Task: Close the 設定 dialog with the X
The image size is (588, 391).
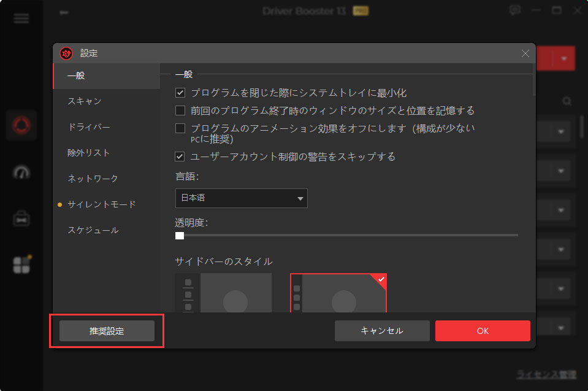Action: [x=525, y=53]
